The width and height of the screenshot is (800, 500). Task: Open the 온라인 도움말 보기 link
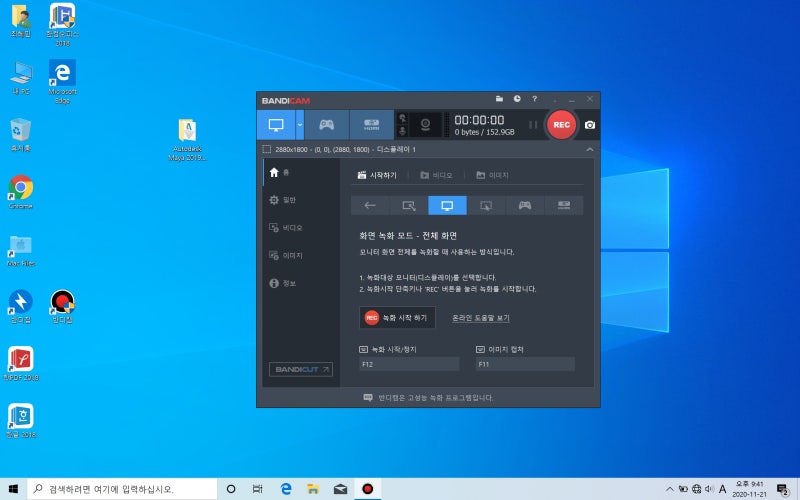[x=481, y=318]
